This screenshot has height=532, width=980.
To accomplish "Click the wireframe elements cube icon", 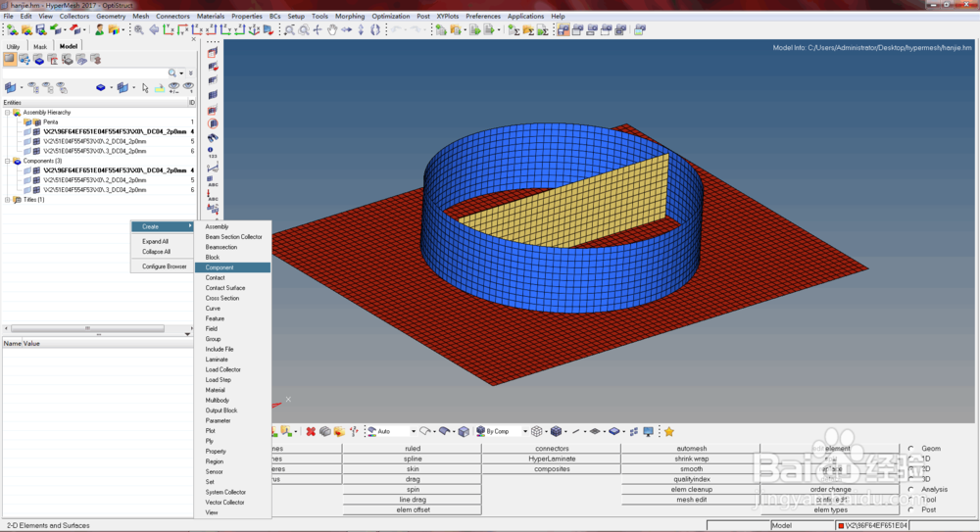I will (x=536, y=431).
